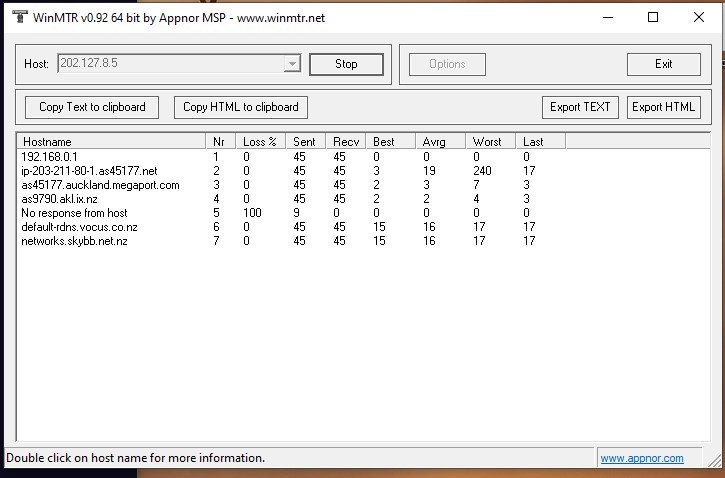Maximize the WinMTR window
Image resolution: width=725 pixels, height=478 pixels.
point(653,18)
